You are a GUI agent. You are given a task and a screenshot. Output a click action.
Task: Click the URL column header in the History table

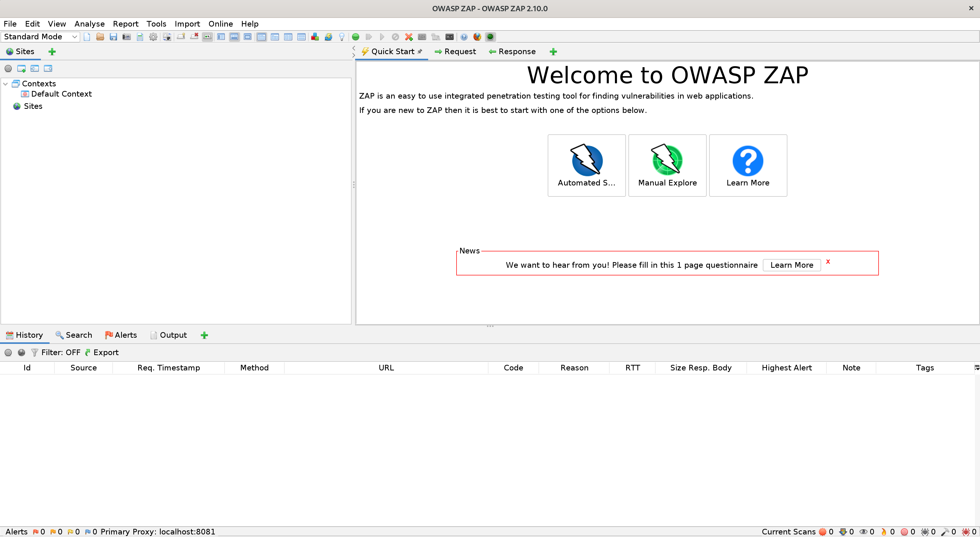[x=386, y=368]
